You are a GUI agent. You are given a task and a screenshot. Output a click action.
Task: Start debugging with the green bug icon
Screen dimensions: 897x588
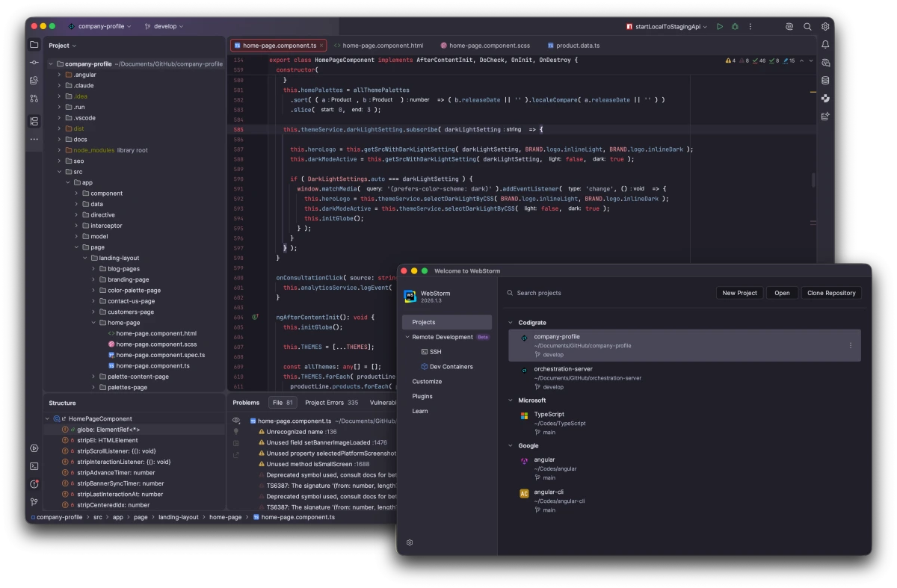[735, 26]
